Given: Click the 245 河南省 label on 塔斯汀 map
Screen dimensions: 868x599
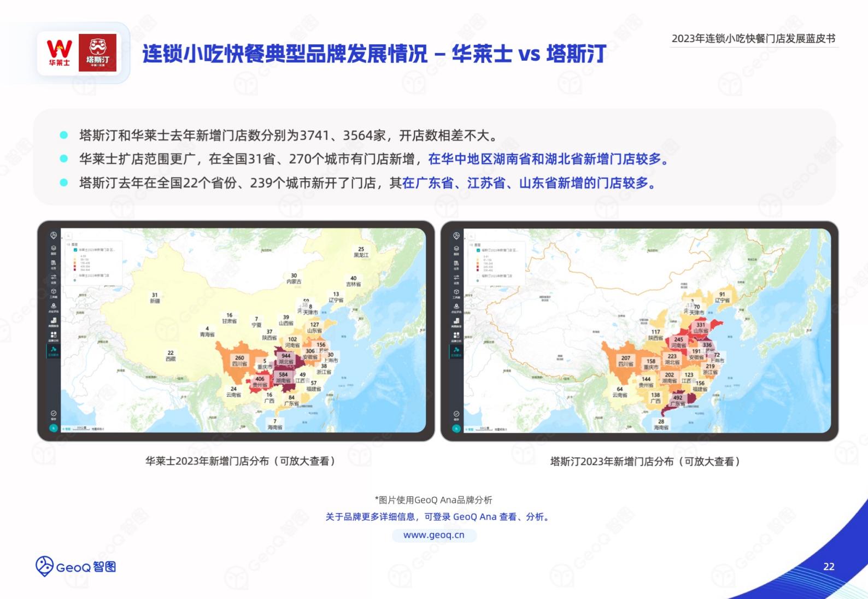Looking at the screenshot, I should (x=678, y=342).
